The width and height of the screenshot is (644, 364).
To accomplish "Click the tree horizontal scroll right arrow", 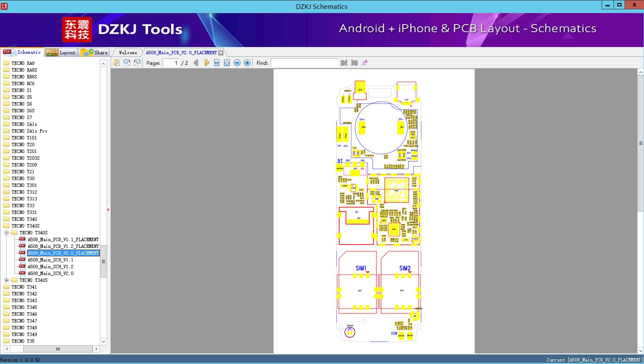I will [x=96, y=349].
